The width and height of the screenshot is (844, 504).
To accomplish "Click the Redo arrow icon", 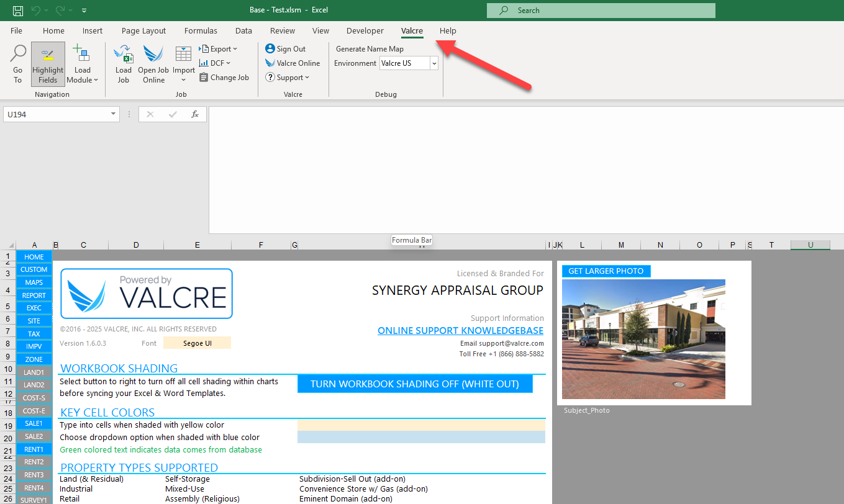I will pyautogui.click(x=60, y=10).
